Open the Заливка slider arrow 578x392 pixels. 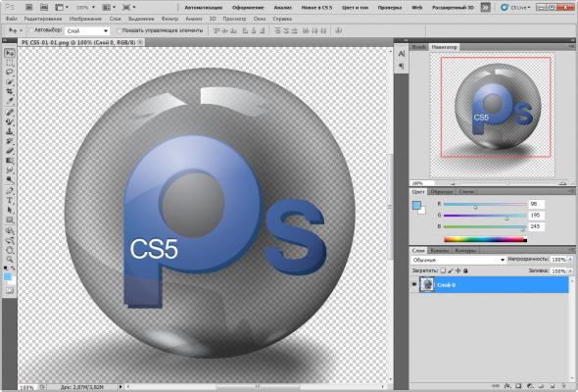pyautogui.click(x=570, y=271)
